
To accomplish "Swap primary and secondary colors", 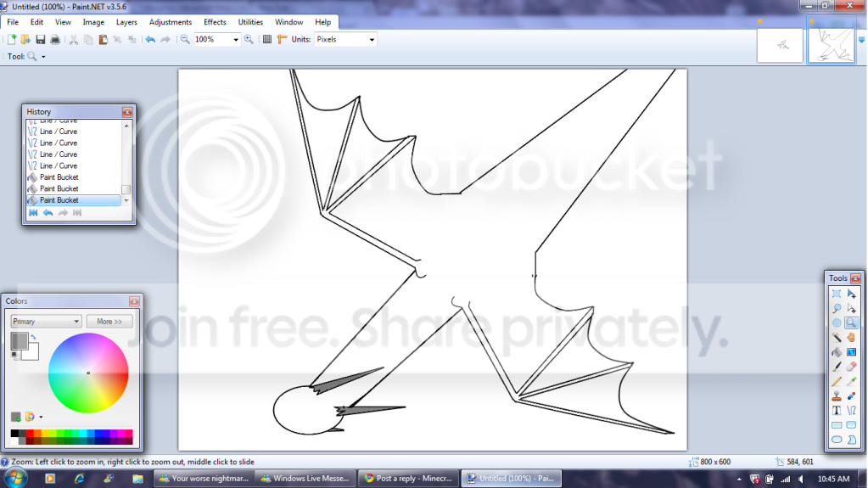I will [x=33, y=337].
